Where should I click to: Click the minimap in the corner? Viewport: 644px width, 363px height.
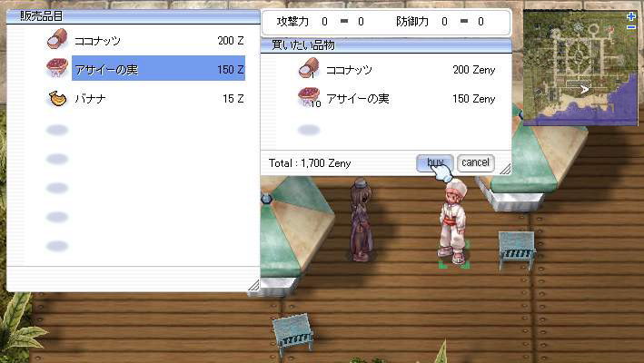point(580,68)
